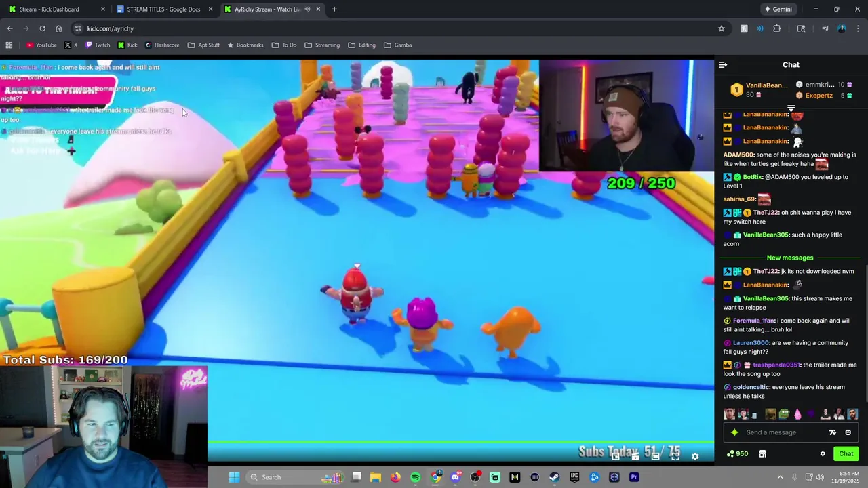
Task: Open Premiere Pro from the taskbar
Action: coord(634,477)
